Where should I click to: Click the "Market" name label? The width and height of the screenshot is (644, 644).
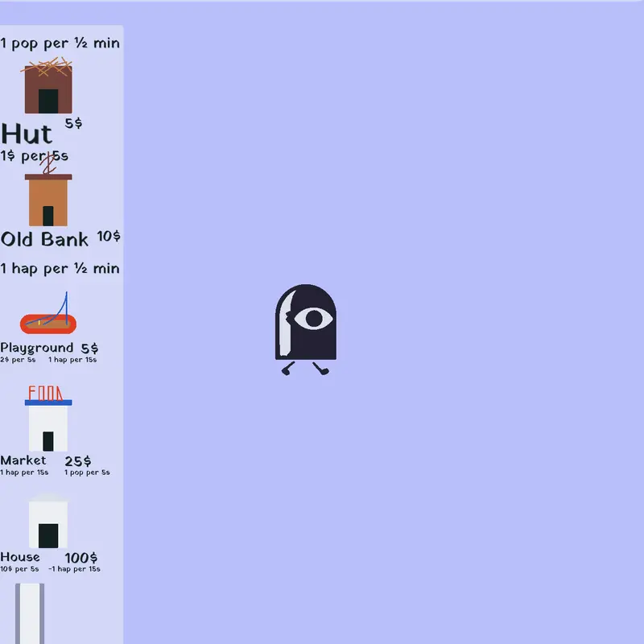[23, 460]
